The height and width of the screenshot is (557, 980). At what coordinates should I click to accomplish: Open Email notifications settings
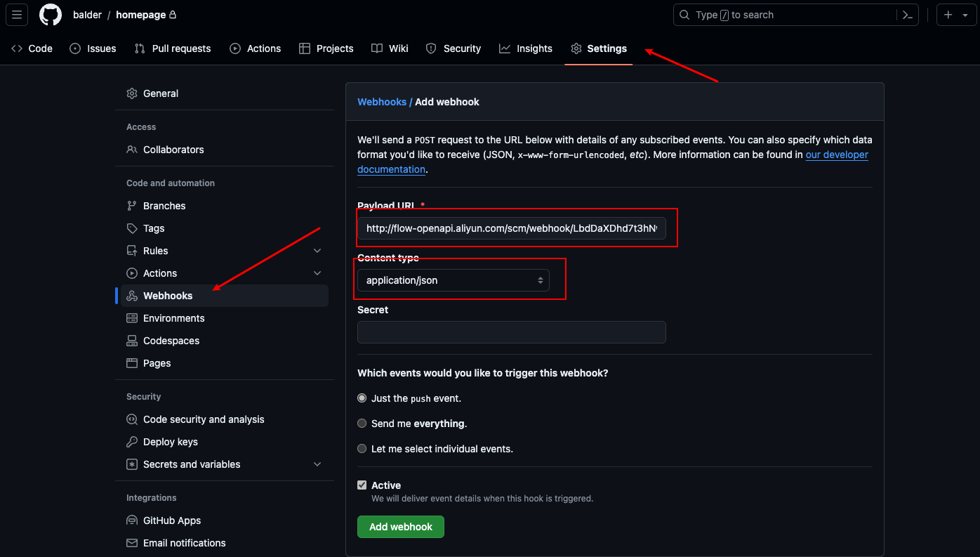point(225,543)
